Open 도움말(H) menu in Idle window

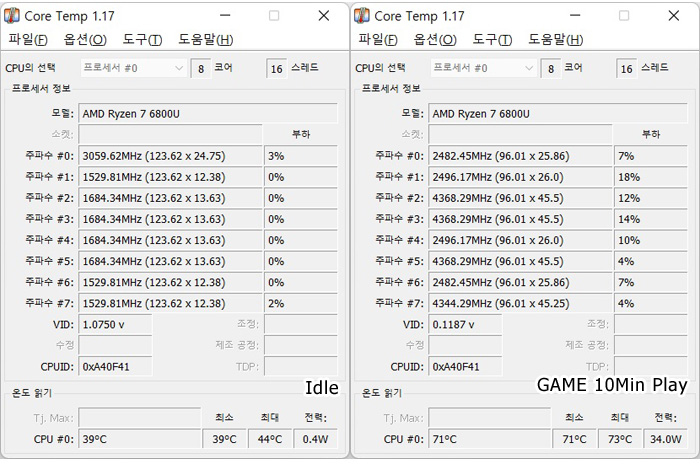[206, 40]
